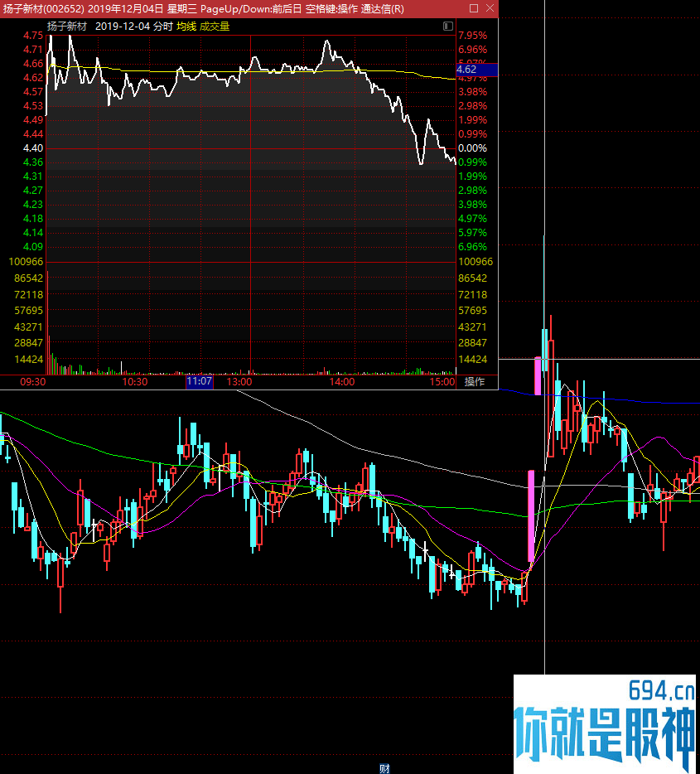The height and width of the screenshot is (774, 700).
Task: Maximize the 扬子新材 intraday popup window
Action: (474, 8)
